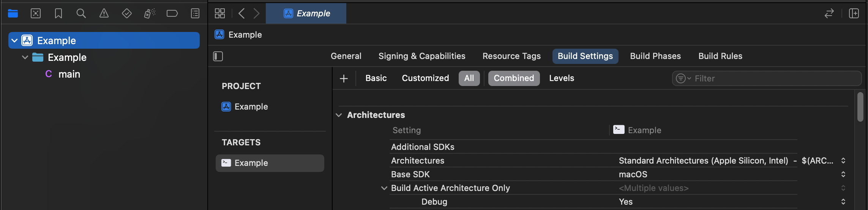Screen dimensions: 868x210
Task: Select Combined settings view
Action: click(514, 78)
